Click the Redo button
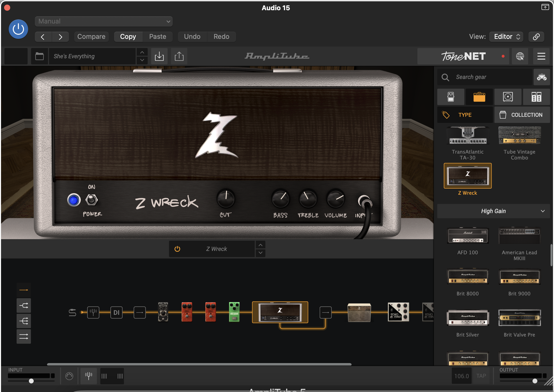Image resolution: width=554 pixels, height=392 pixels. (x=221, y=37)
